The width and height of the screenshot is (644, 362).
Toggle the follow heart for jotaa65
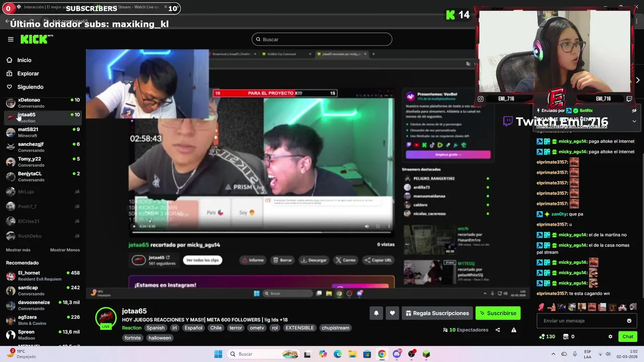click(392, 313)
